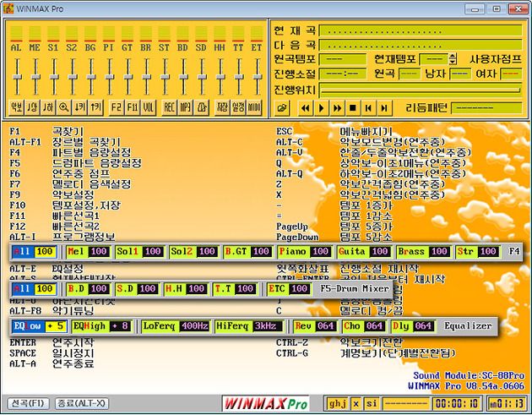The width and height of the screenshot is (532, 415).
Task: Select the Mel 100 volume field
Action: (88, 252)
